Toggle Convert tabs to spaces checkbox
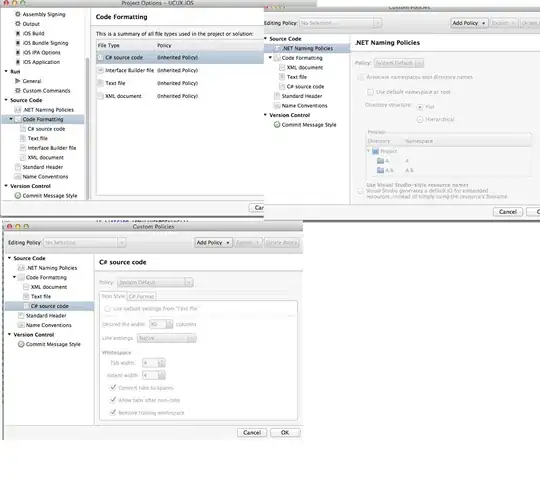Viewport: 540px width, 498px height. pos(113,387)
